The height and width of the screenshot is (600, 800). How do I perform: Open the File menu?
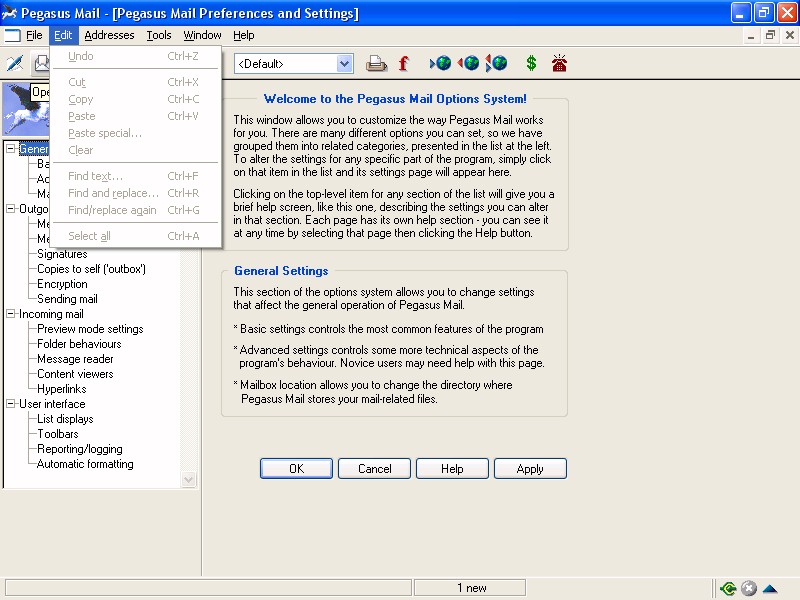tap(34, 35)
